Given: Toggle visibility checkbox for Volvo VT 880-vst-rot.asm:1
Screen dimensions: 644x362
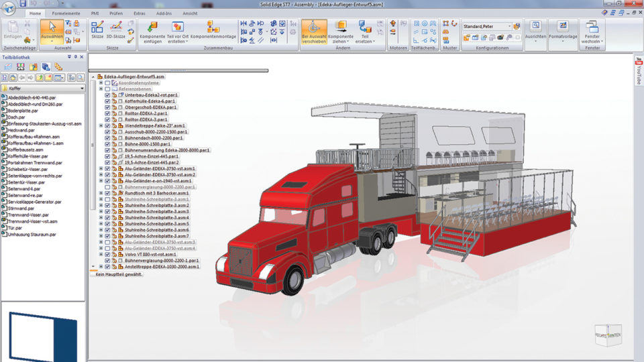Looking at the screenshot, I should pos(107,254).
